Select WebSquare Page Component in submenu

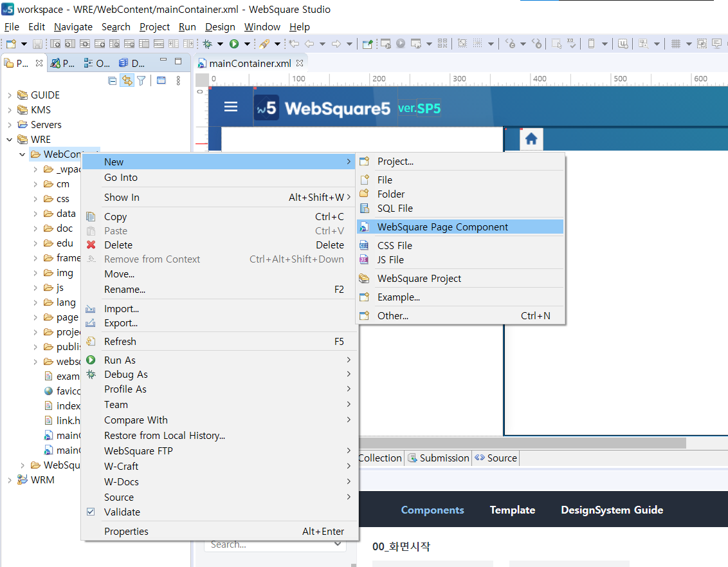click(x=460, y=227)
